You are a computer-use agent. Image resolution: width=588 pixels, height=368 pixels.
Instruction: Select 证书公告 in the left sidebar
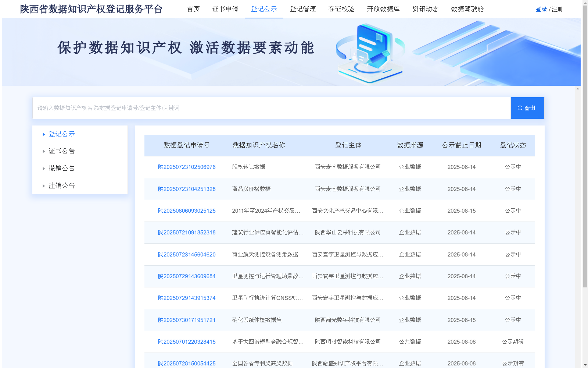[62, 151]
